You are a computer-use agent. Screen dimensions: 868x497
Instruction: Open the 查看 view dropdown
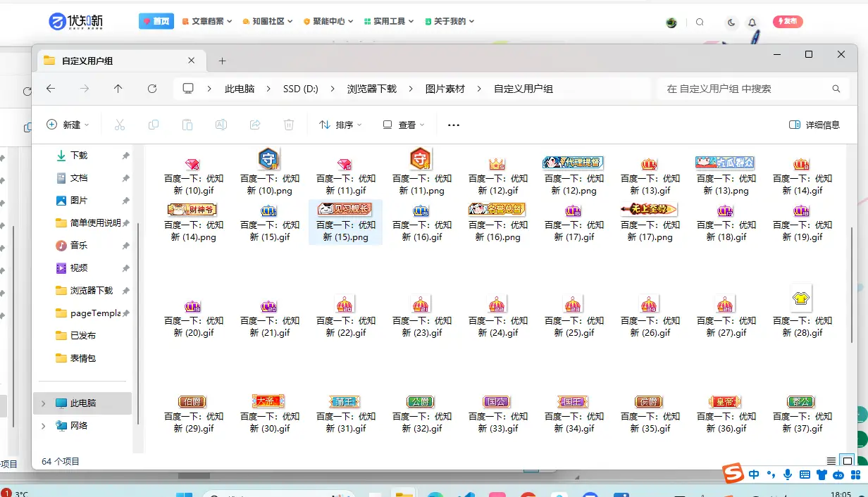pos(404,125)
